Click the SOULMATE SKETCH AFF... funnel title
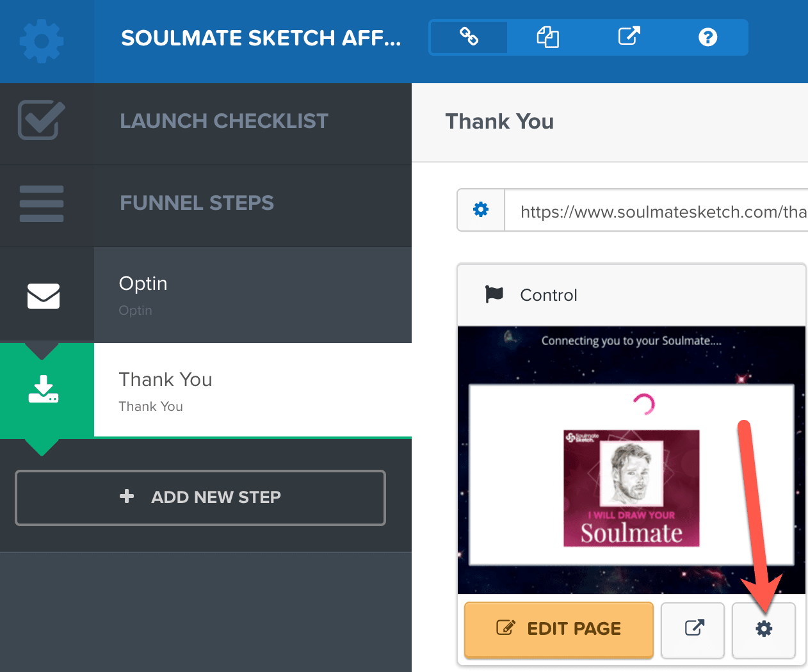The width and height of the screenshot is (808, 672). click(x=261, y=38)
